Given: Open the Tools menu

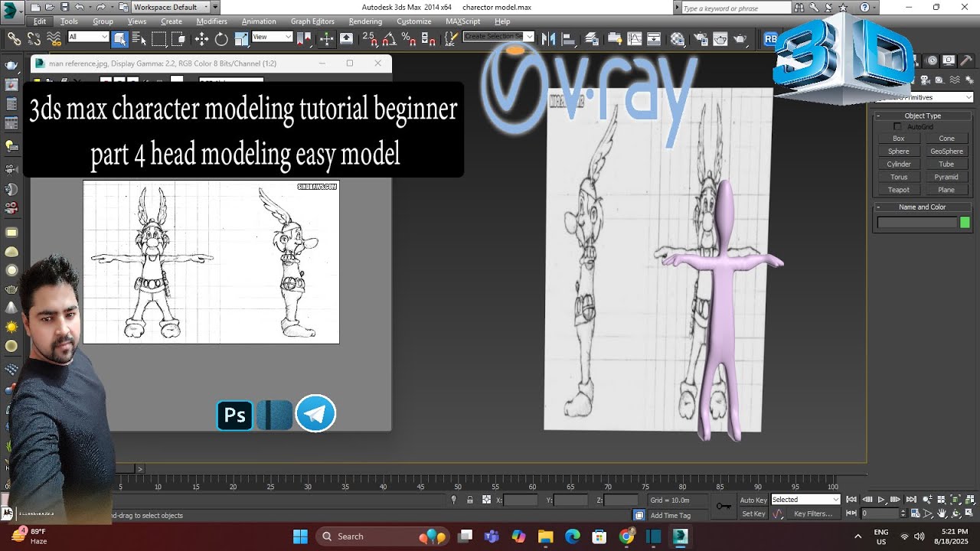Looking at the screenshot, I should (69, 21).
